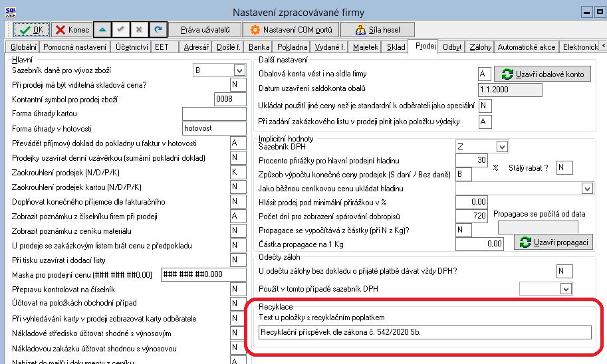Toggle Zobrazit poznámku z číselníku firem field
Viewport: 607px width, 364px height.
238,217
